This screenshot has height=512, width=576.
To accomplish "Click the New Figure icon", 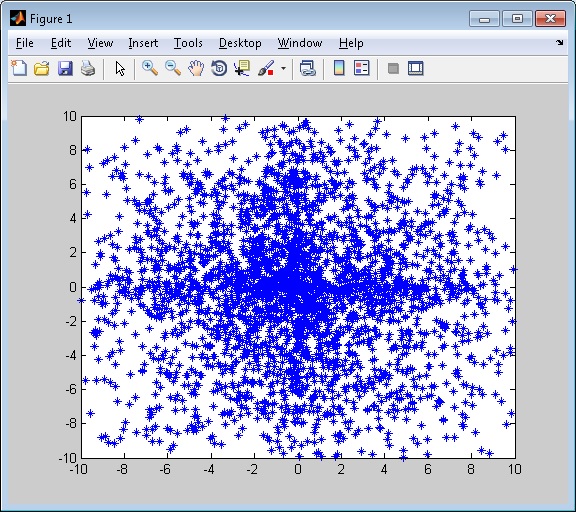I will click(19, 68).
